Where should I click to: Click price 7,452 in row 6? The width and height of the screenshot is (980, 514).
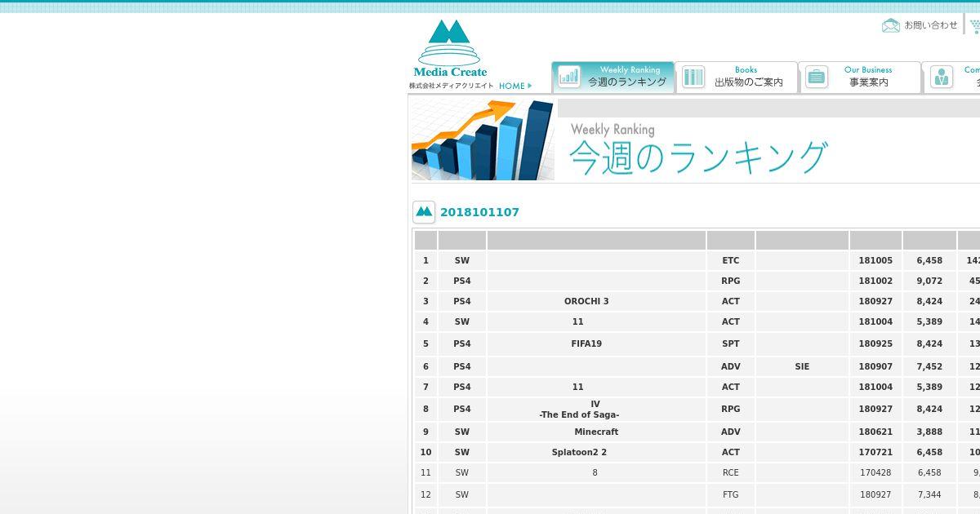pyautogui.click(x=929, y=366)
